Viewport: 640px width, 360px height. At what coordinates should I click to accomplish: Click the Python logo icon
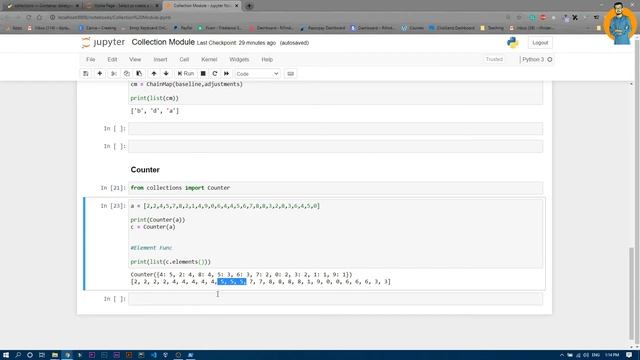tap(513, 42)
